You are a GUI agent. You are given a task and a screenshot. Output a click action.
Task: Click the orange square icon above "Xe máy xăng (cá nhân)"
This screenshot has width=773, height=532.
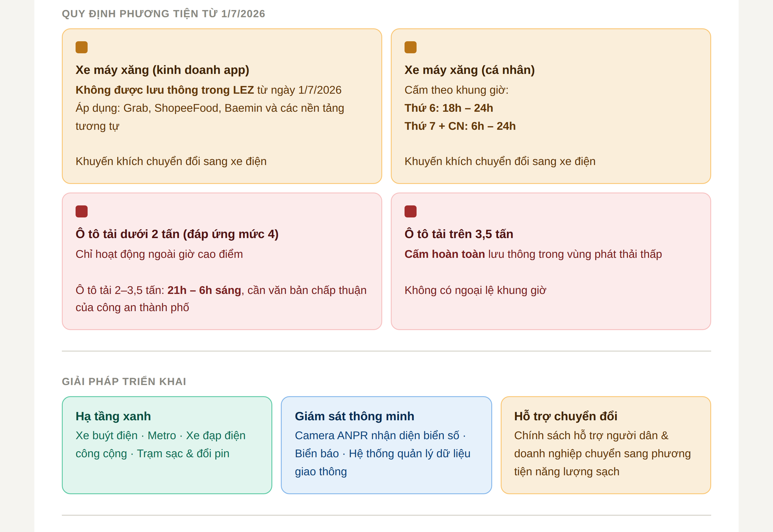pyautogui.click(x=410, y=47)
